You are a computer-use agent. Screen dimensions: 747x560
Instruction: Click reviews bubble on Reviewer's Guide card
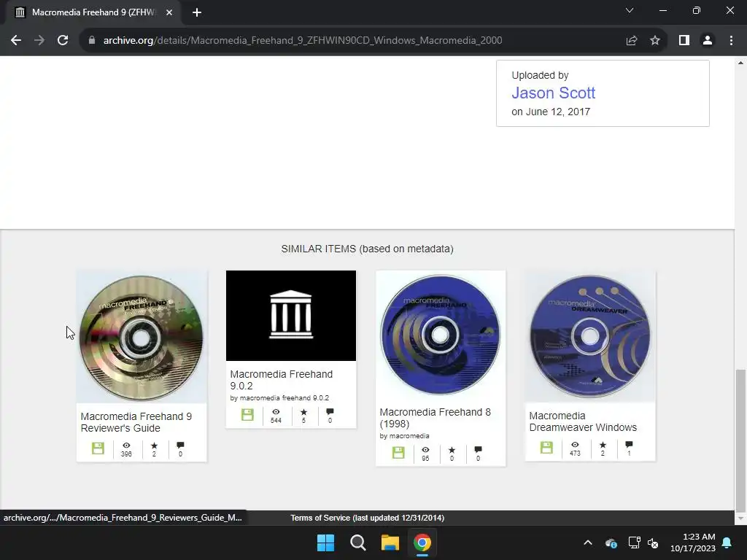tap(180, 446)
